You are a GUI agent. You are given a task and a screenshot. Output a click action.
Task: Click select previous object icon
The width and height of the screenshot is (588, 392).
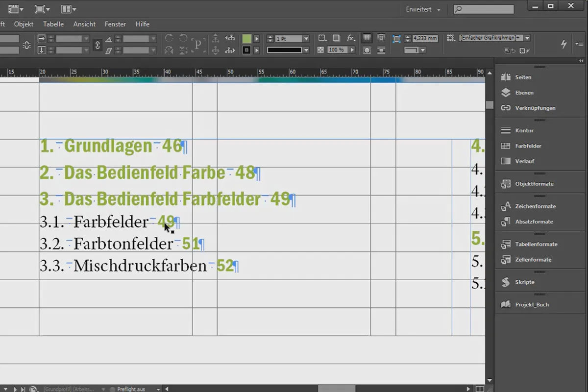click(x=230, y=38)
